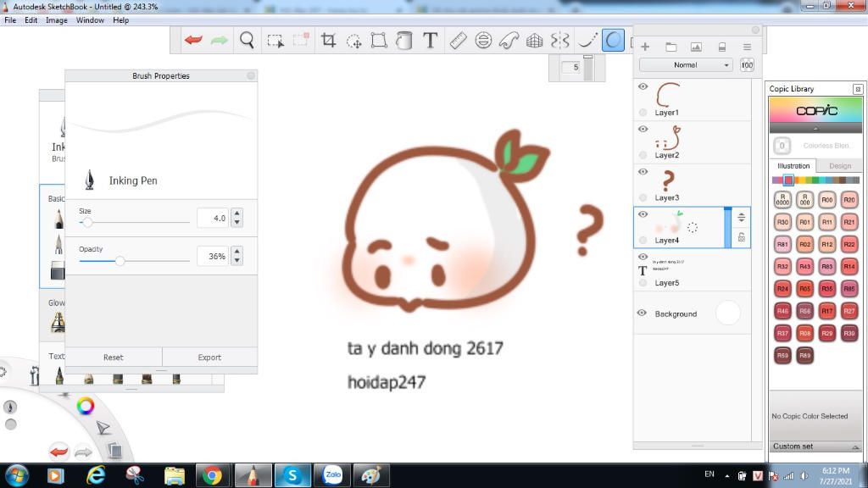The width and height of the screenshot is (868, 488).
Task: Select Layer1 in the layer list
Action: point(692,100)
